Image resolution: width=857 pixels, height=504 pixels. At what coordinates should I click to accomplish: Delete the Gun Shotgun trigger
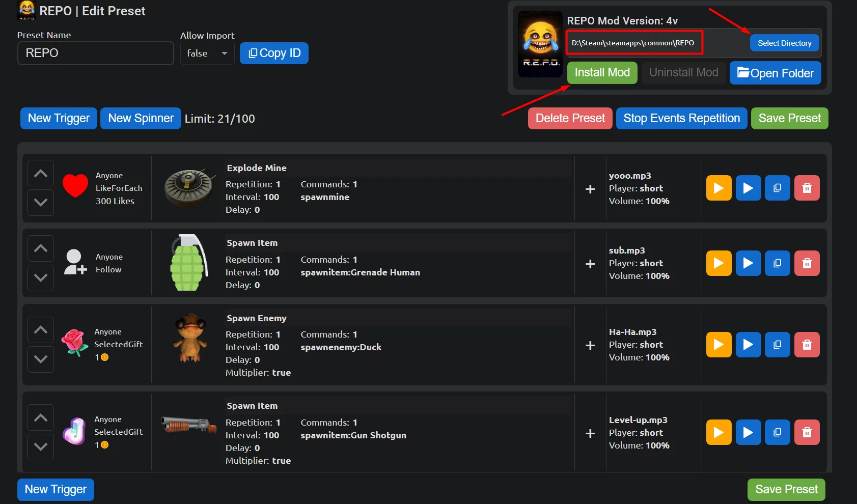(807, 432)
